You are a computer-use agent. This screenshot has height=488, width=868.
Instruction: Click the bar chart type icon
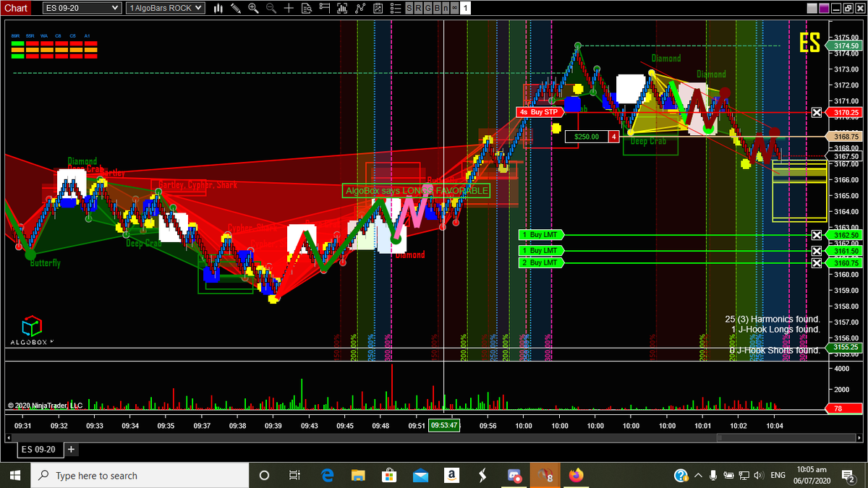218,8
